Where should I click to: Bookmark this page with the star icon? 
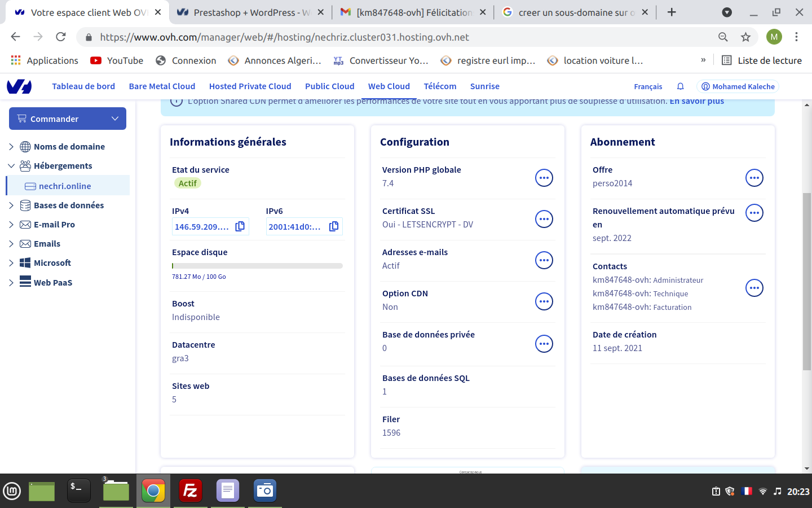pyautogui.click(x=745, y=37)
